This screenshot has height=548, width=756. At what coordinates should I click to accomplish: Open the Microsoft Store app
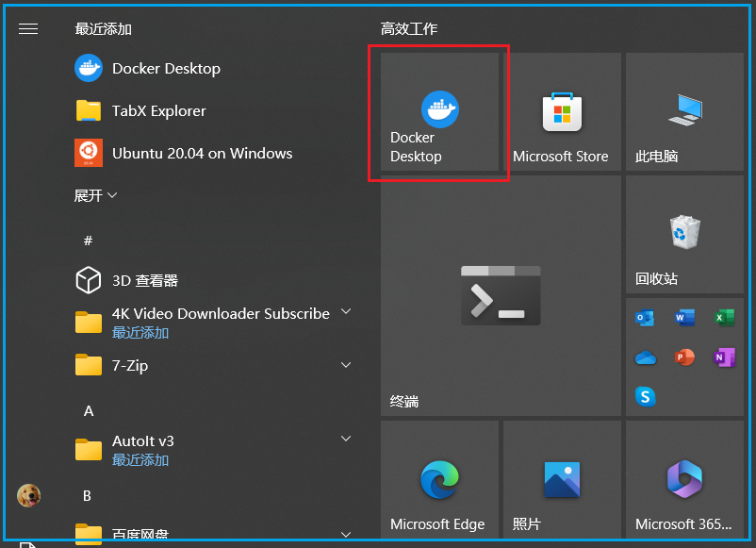(562, 112)
